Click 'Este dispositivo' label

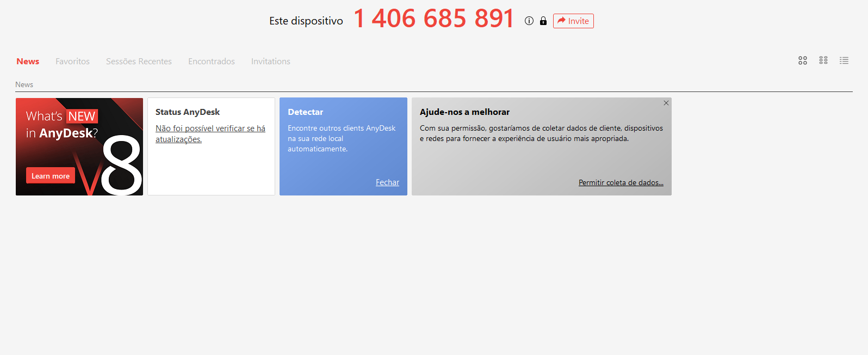click(x=306, y=21)
